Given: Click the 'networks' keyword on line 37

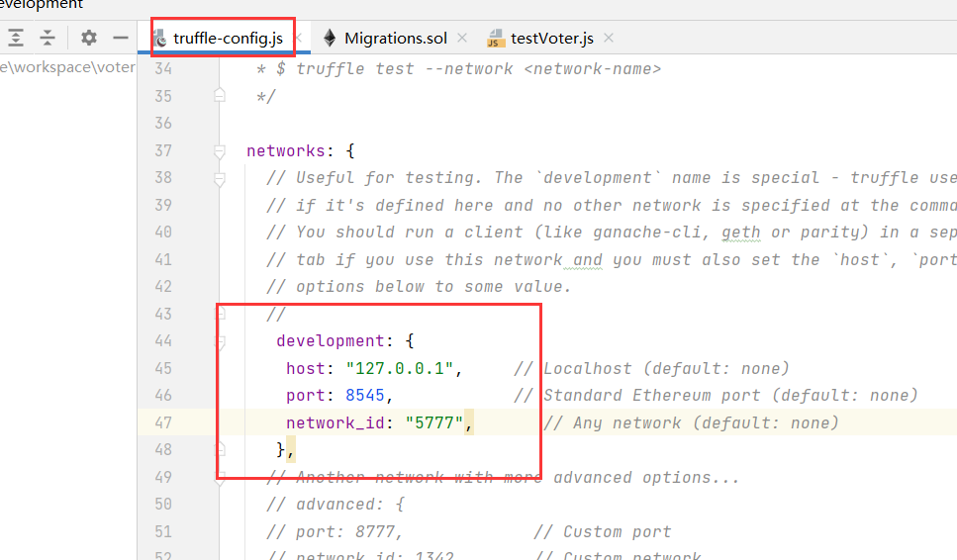Looking at the screenshot, I should pos(286,150).
